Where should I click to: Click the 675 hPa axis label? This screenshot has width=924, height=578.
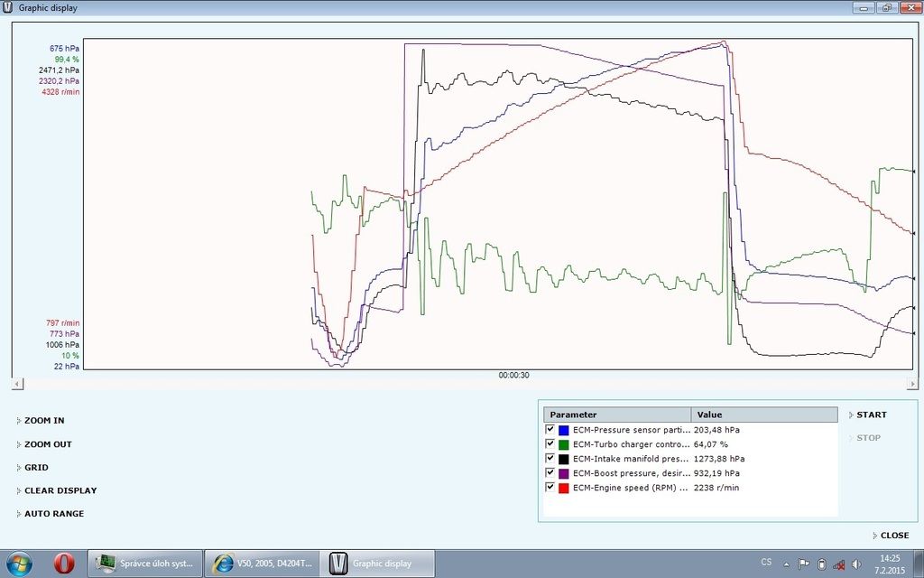point(64,49)
